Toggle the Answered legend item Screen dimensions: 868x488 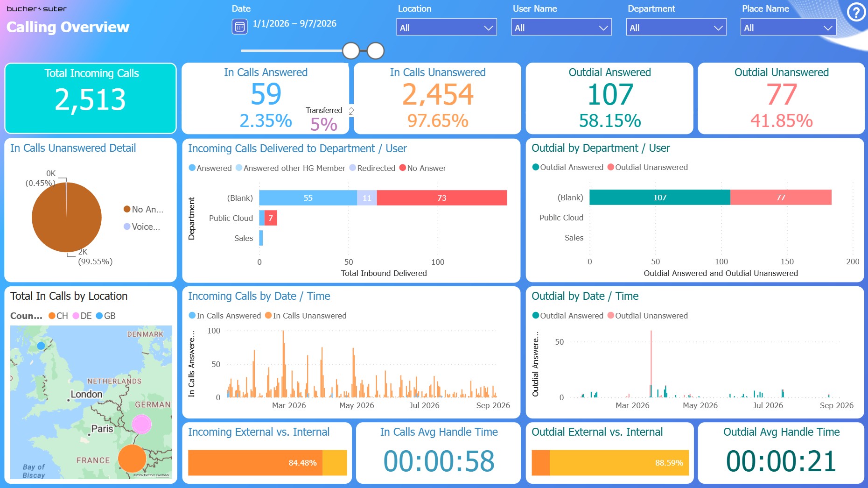click(210, 168)
